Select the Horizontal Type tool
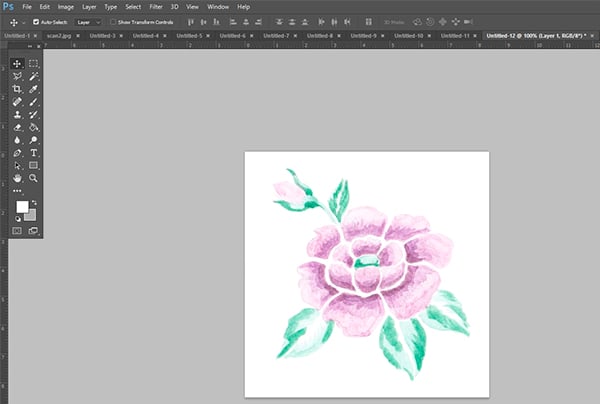 pos(33,153)
